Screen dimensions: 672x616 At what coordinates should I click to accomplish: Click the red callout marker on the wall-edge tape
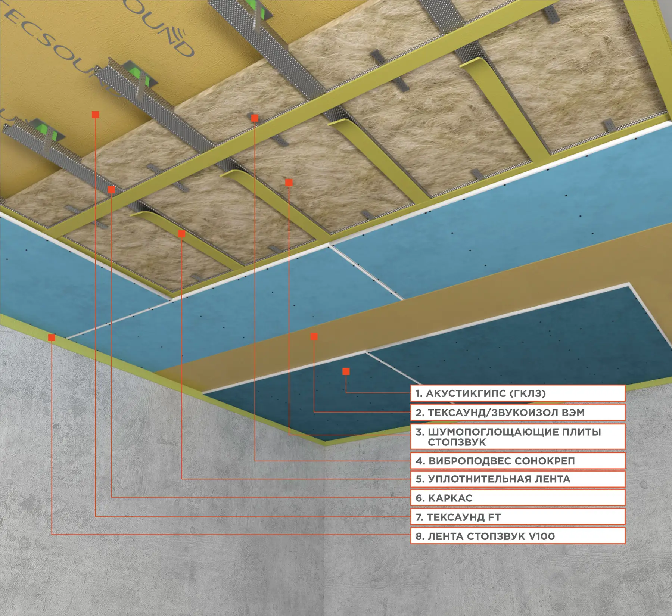[52, 337]
